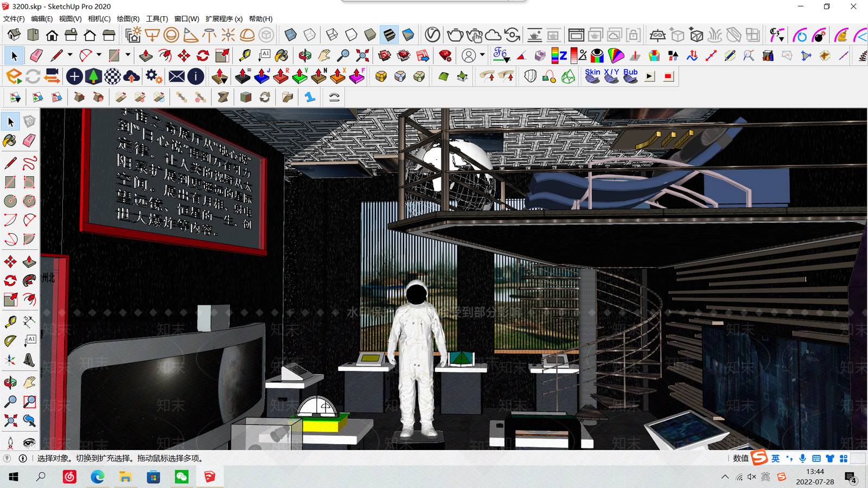868x488 pixels.
Task: Expand the pencil line tool dropdown arrow
Action: pyautogui.click(x=70, y=55)
